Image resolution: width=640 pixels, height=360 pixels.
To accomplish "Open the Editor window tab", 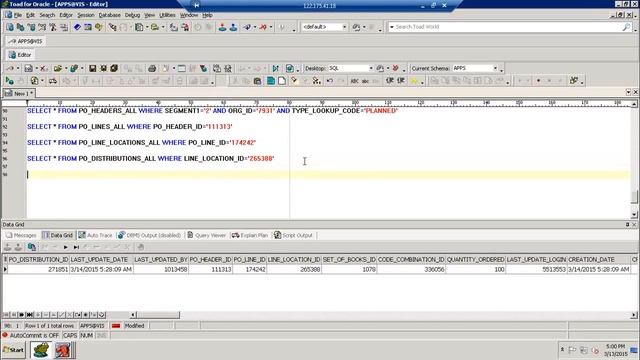I will (20, 55).
